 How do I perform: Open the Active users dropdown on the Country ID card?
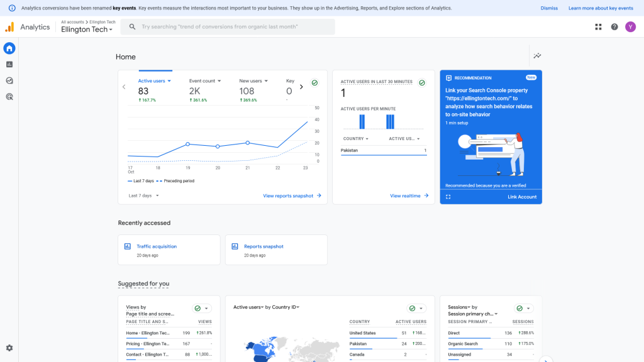(248, 307)
